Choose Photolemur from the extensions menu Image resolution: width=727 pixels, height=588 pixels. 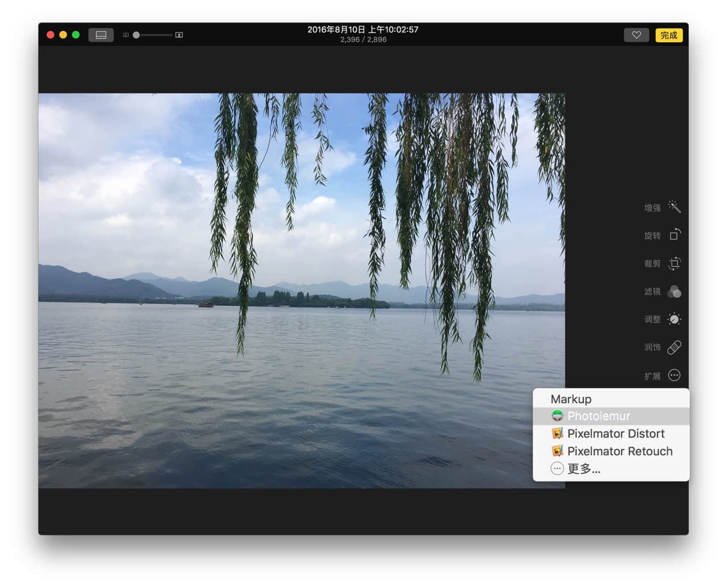(611, 416)
